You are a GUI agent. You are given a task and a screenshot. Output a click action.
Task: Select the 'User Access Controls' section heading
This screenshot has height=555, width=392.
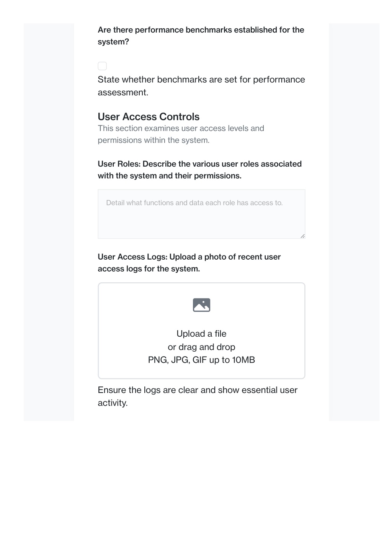(149, 116)
